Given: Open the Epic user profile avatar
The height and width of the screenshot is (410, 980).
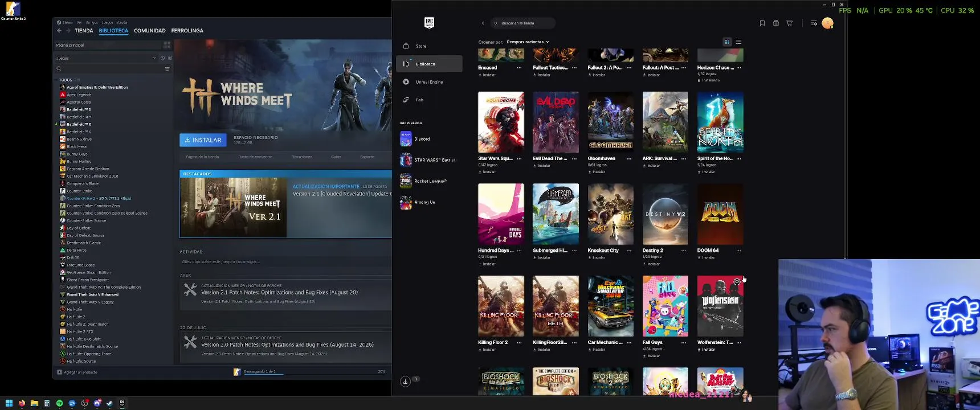Looking at the screenshot, I should (828, 23).
